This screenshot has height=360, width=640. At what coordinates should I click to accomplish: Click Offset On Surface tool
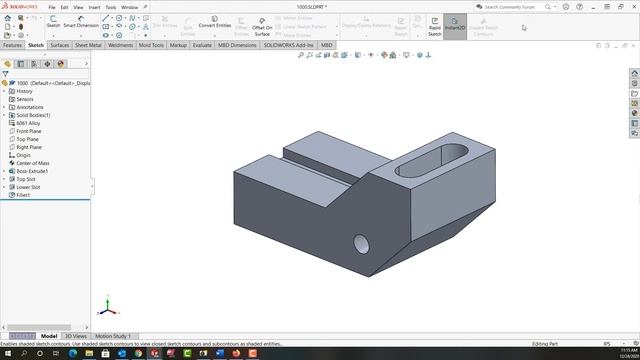point(262,27)
